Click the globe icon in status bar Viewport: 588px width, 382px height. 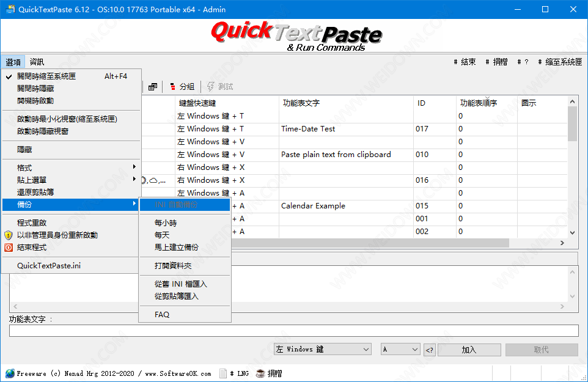coord(10,373)
